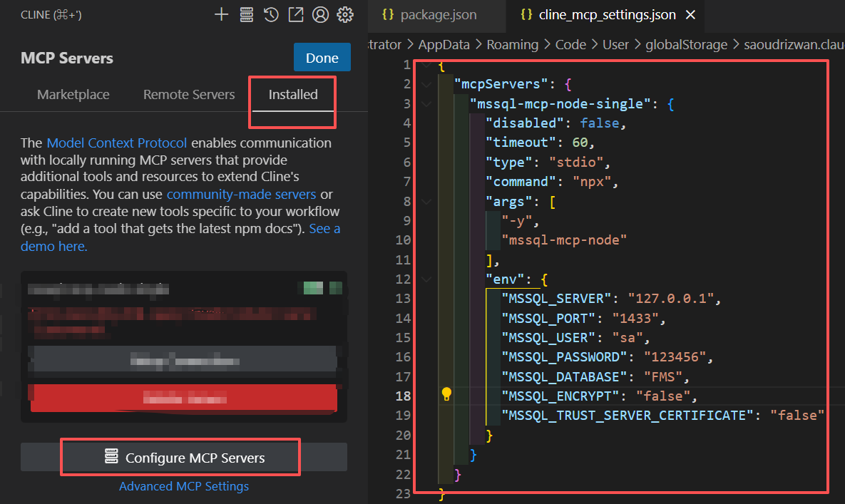The image size is (845, 504).
Task: Click the AppData breadcrumb segment
Action: 444,45
